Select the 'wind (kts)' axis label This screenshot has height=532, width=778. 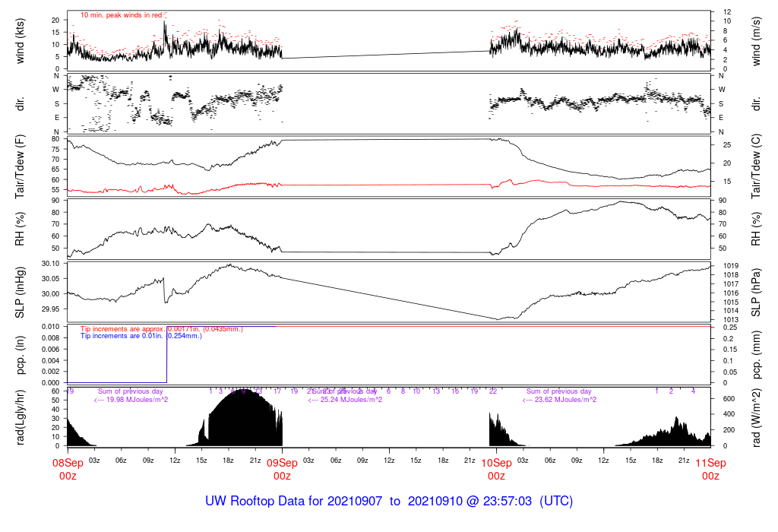(20, 41)
